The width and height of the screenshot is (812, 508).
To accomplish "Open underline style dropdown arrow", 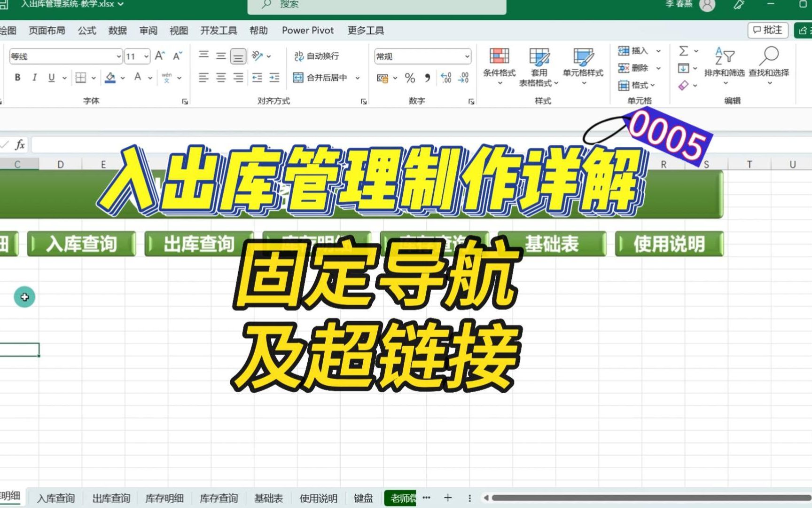I will click(x=64, y=78).
